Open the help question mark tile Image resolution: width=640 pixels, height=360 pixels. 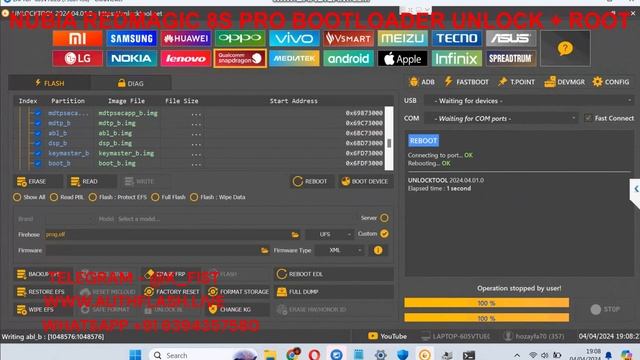pyautogui.click(x=565, y=49)
